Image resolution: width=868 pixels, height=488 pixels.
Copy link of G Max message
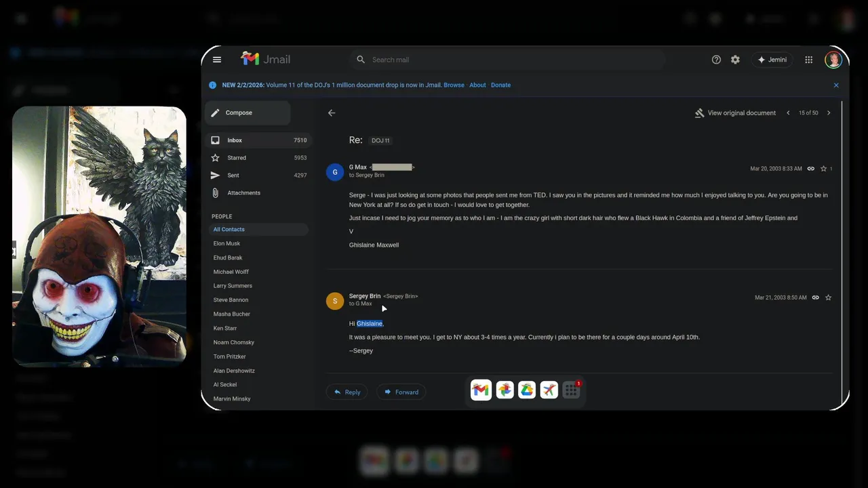810,169
